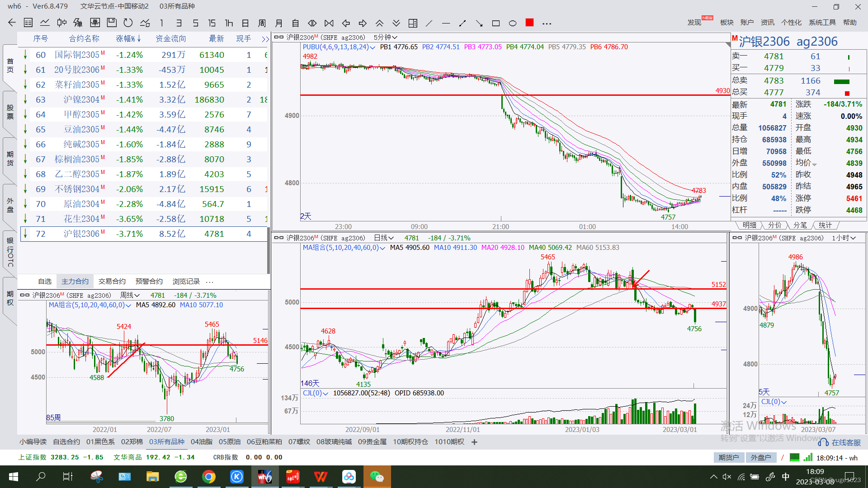Open the Windows Start menu
This screenshot has height=488, width=868.
coord(13,477)
